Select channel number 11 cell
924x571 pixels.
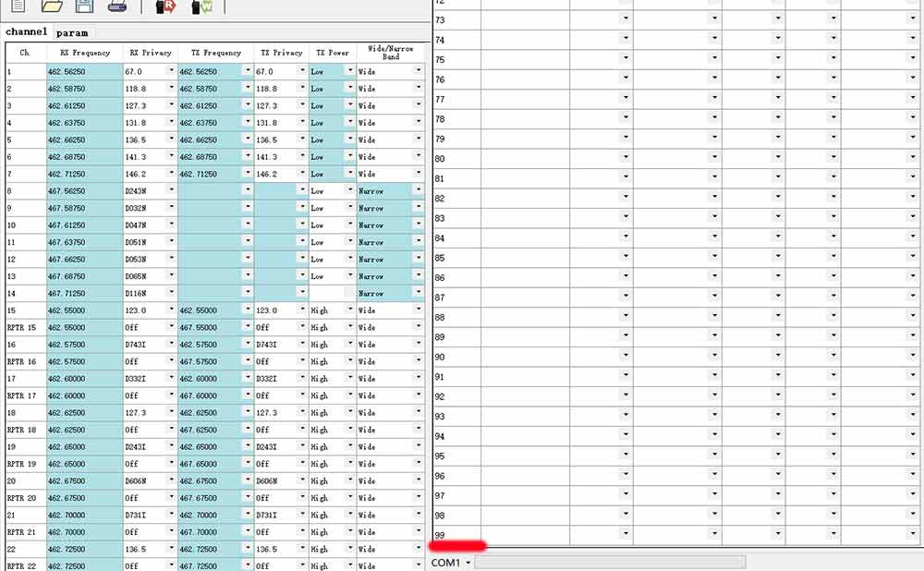tap(26, 242)
